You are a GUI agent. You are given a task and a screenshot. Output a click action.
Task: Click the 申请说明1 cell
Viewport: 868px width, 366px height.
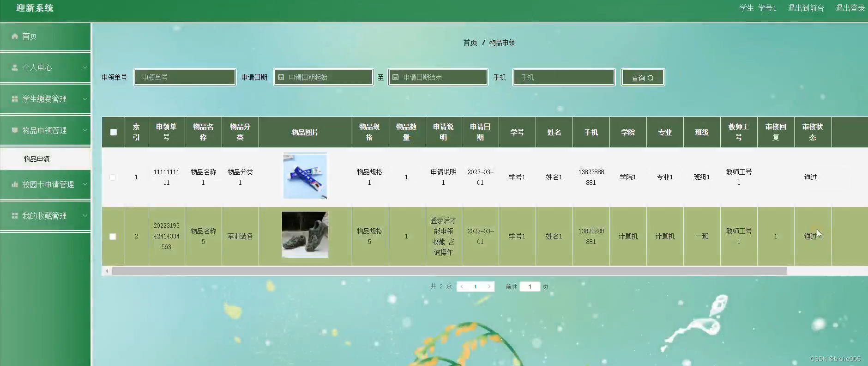coord(443,177)
